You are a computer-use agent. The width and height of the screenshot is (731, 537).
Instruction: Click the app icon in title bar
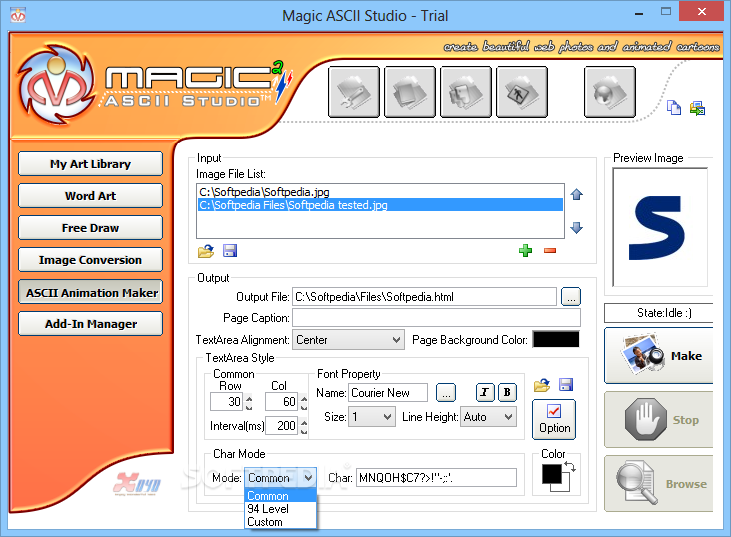click(18, 15)
